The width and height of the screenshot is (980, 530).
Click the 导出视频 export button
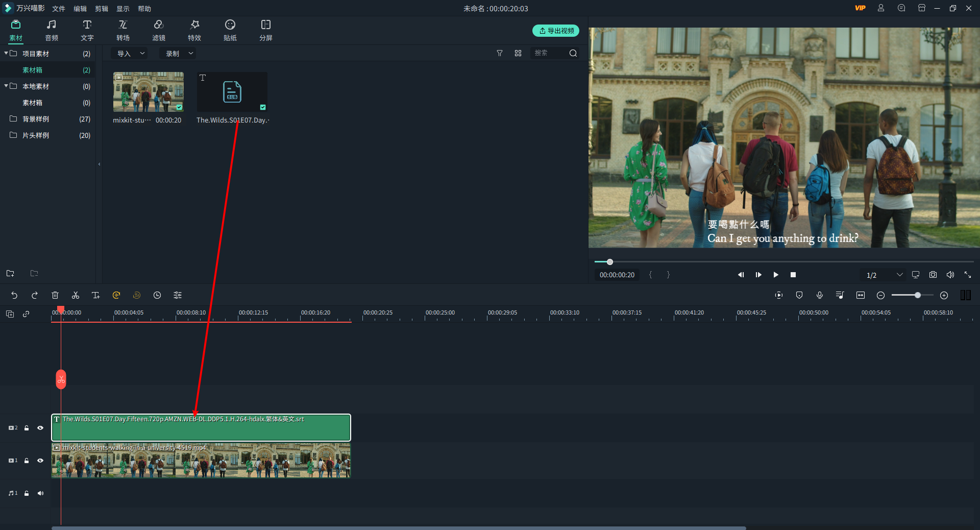tap(556, 31)
